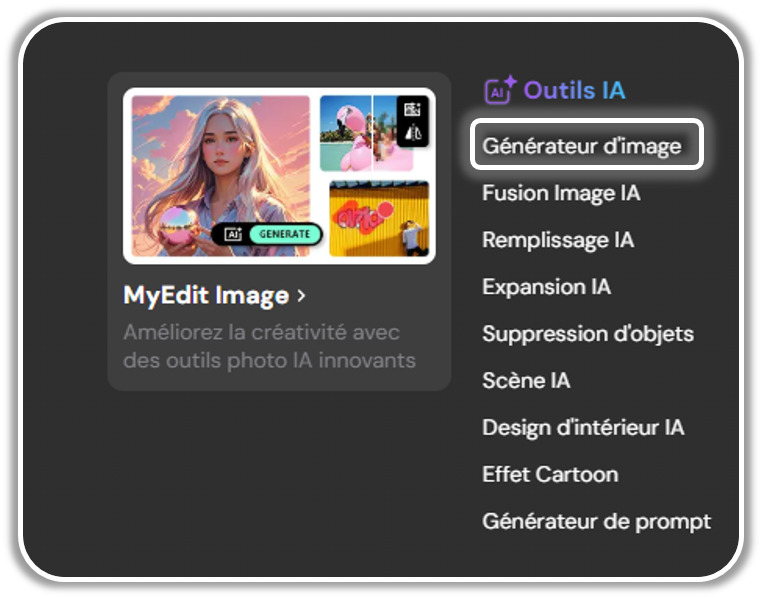Click the description 'Améliorez la créativité avec'
762x599 pixels.
pos(261,333)
